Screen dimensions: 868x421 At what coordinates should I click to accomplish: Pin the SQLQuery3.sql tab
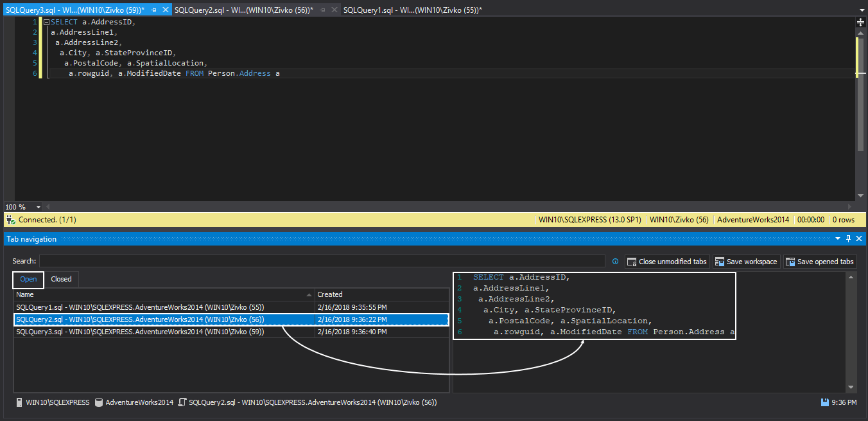pyautogui.click(x=155, y=10)
